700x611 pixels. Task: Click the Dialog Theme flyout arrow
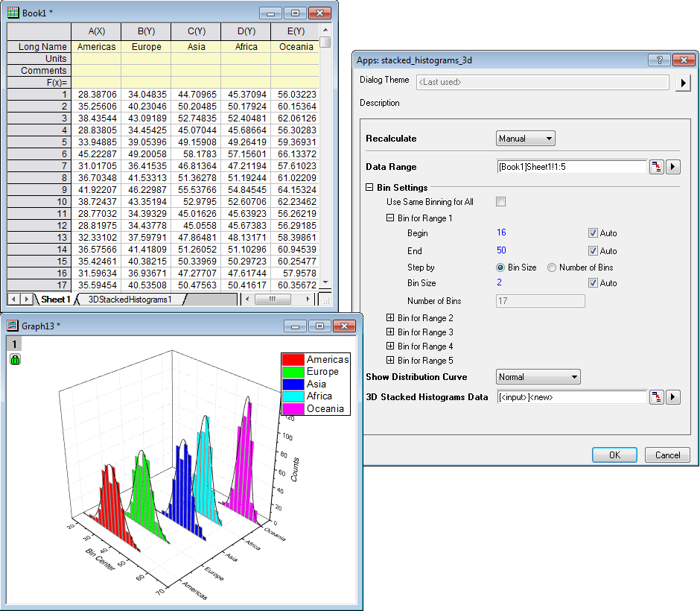[x=684, y=83]
